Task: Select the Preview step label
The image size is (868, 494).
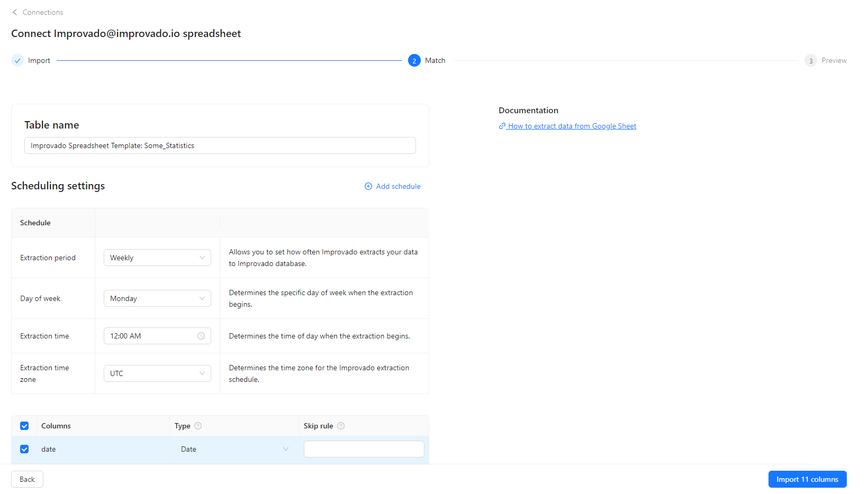Action: [x=834, y=60]
